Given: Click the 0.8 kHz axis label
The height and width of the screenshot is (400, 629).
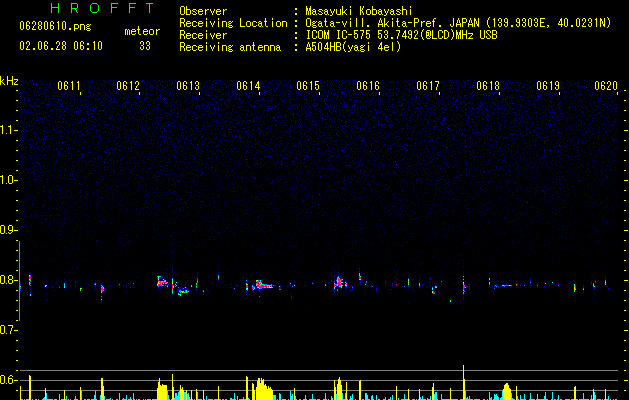Looking at the screenshot, I should pos(8,280).
